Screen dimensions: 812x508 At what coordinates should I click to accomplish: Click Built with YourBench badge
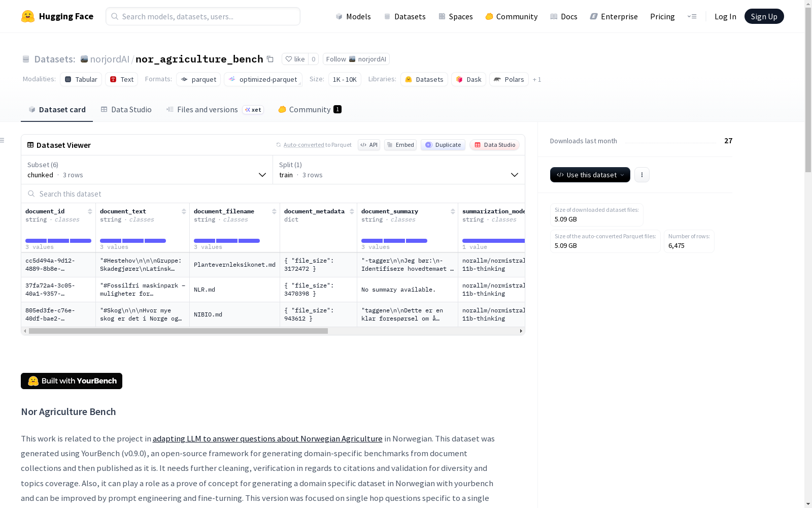(x=72, y=381)
